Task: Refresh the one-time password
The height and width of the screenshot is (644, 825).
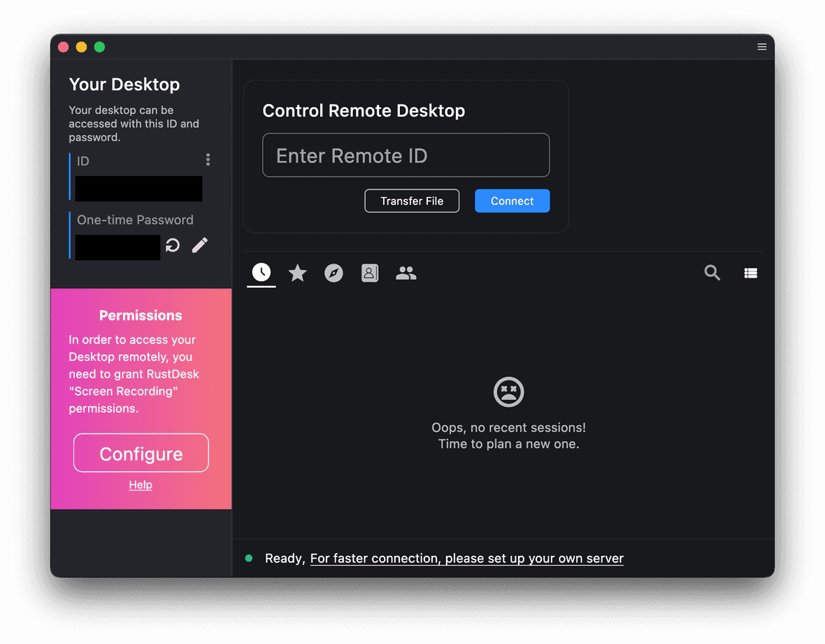Action: [172, 245]
